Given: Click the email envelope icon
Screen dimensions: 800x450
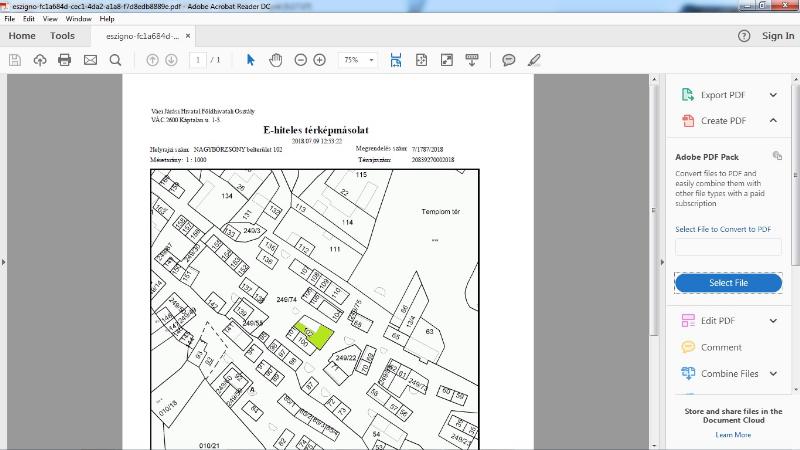Looking at the screenshot, I should coord(90,60).
